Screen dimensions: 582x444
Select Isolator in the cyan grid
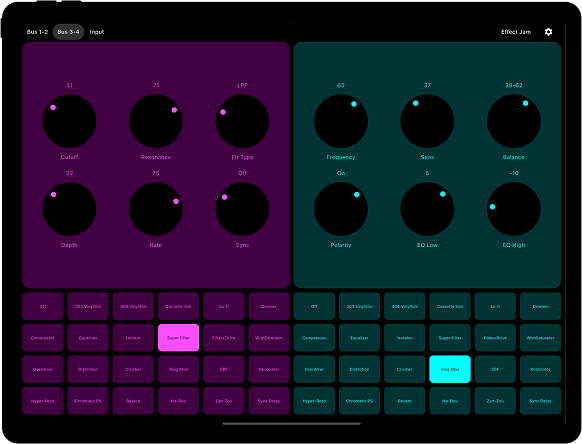(405, 338)
